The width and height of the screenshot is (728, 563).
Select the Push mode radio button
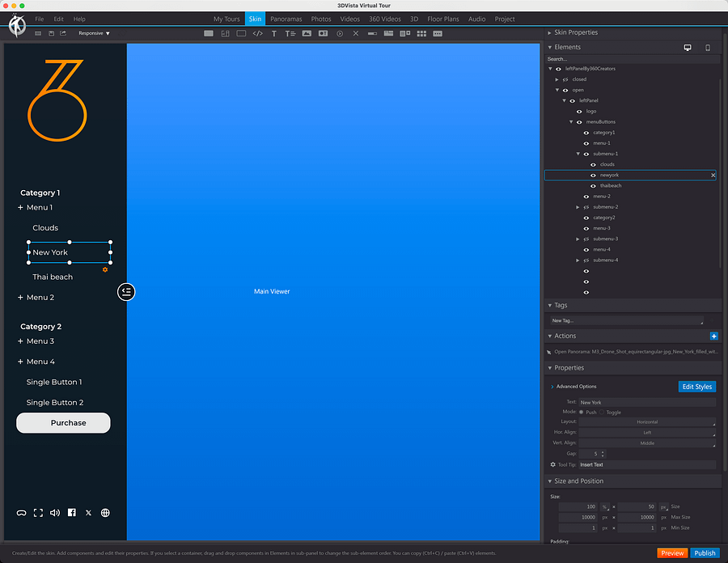click(x=582, y=413)
